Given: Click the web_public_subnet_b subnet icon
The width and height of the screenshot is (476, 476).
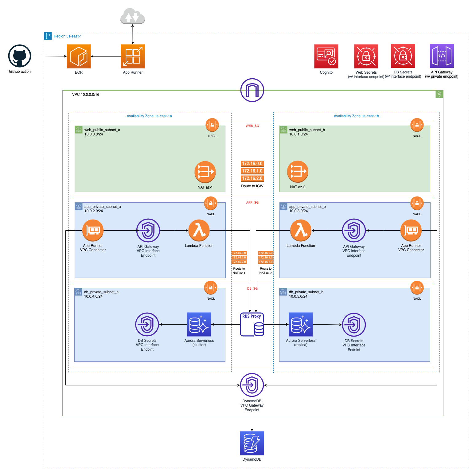Looking at the screenshot, I should [x=283, y=130].
